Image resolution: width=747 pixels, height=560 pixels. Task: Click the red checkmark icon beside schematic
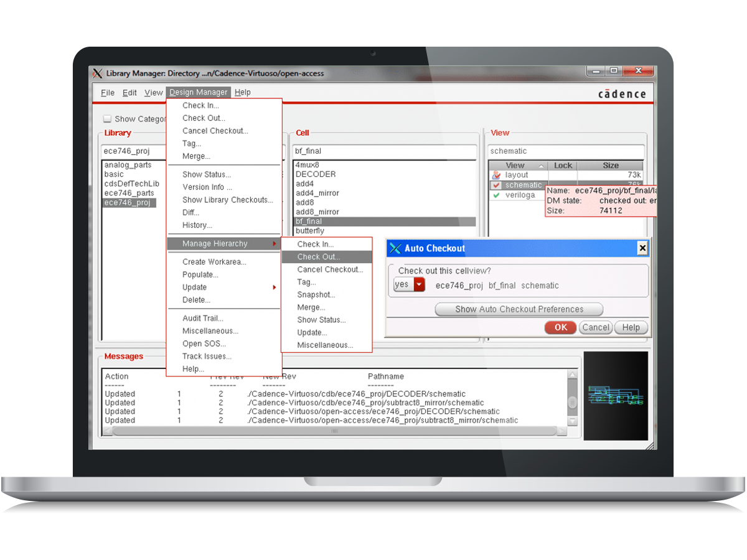tap(496, 185)
